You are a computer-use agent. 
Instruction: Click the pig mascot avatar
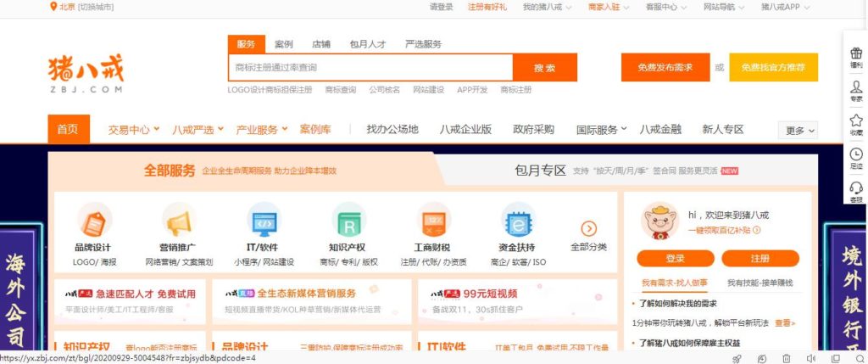(659, 221)
